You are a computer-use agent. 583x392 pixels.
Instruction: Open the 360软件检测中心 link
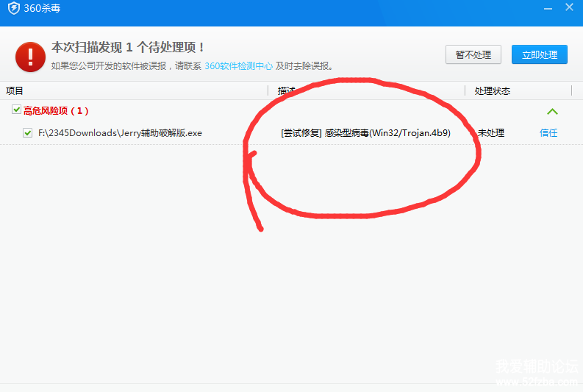click(x=238, y=66)
